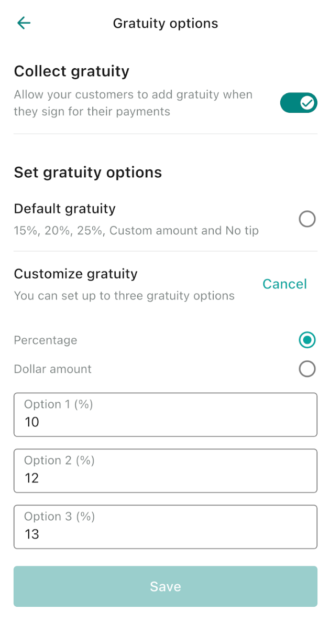Tap the Dollar amount label text

[53, 369]
